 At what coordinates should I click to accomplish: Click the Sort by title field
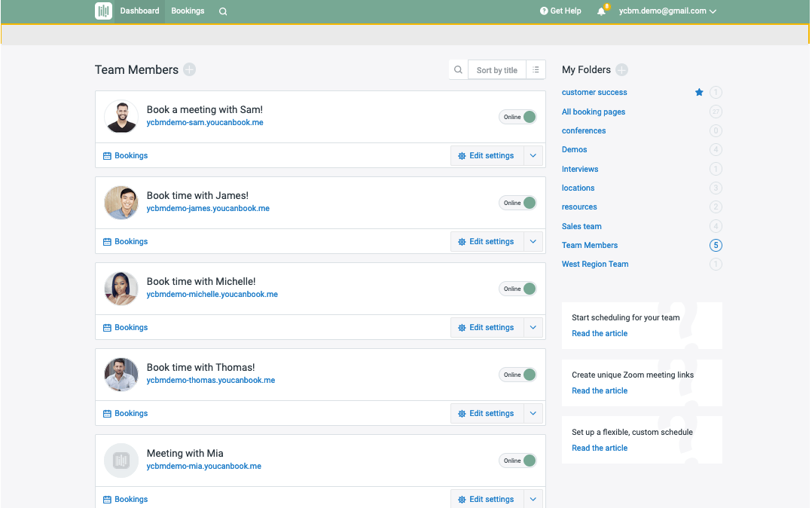[496, 70]
